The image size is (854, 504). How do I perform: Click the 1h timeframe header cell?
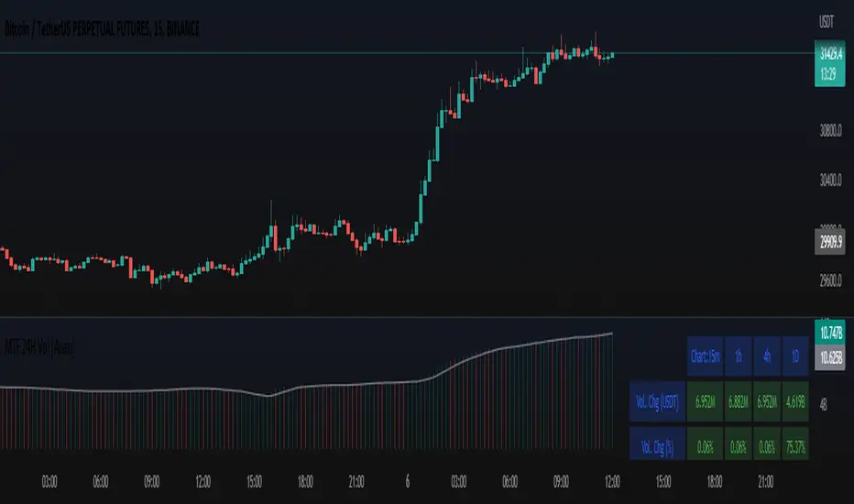739,356
